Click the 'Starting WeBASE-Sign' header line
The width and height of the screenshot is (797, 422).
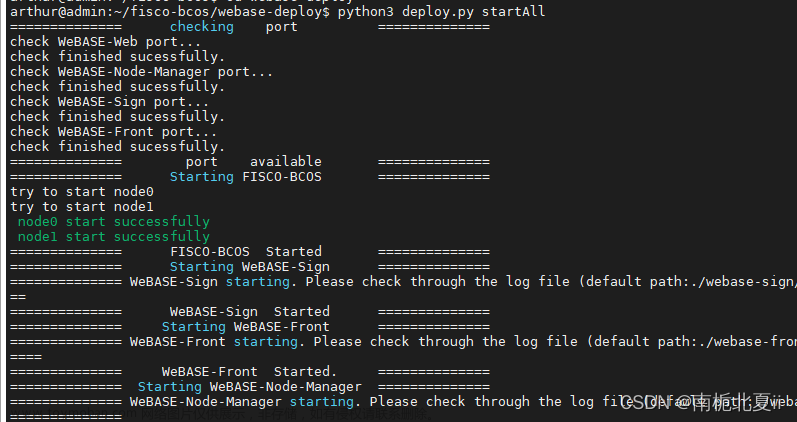250,266
